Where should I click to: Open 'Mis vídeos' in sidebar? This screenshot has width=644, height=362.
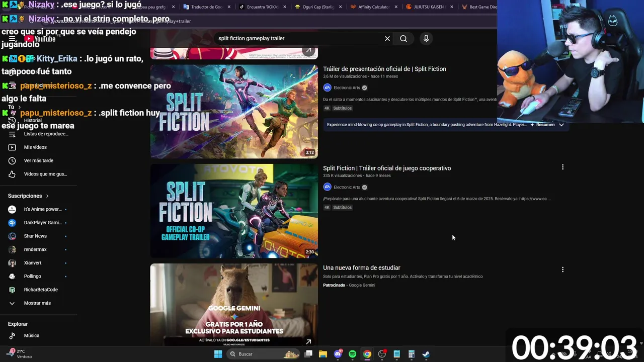pos(35,147)
